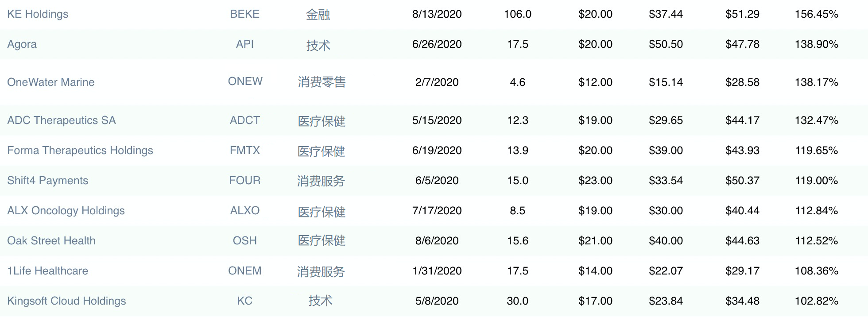
Task: Click 消费服务 sector in Shift4 Payments row
Action: coord(321,181)
